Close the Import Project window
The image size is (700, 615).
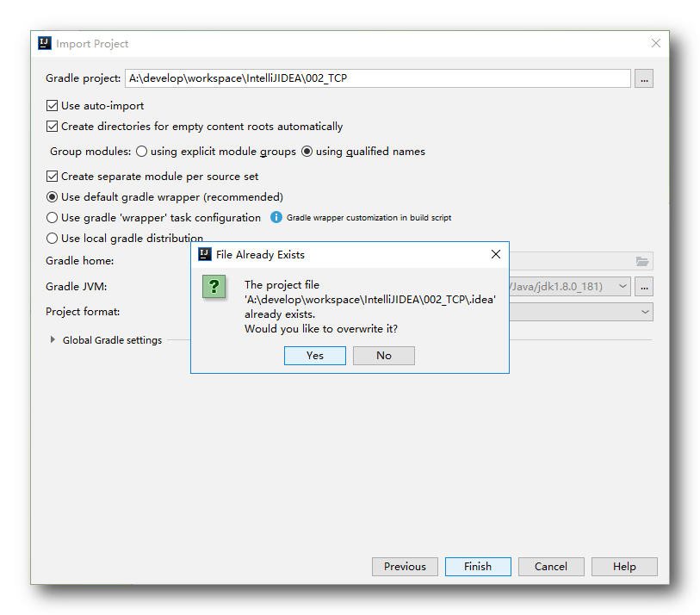point(656,43)
